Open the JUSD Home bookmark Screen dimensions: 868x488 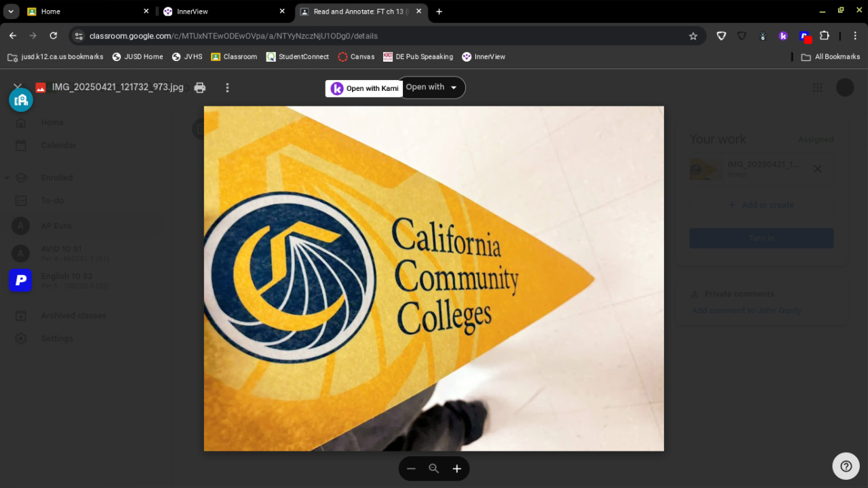138,57
